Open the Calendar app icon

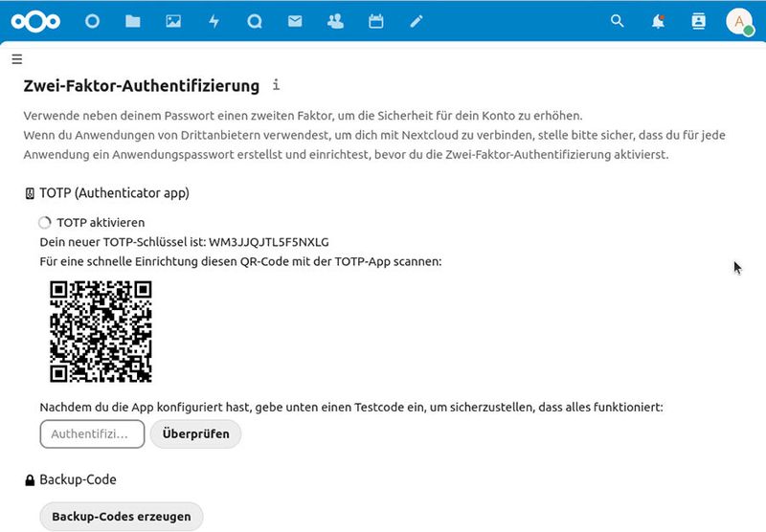coord(376,21)
